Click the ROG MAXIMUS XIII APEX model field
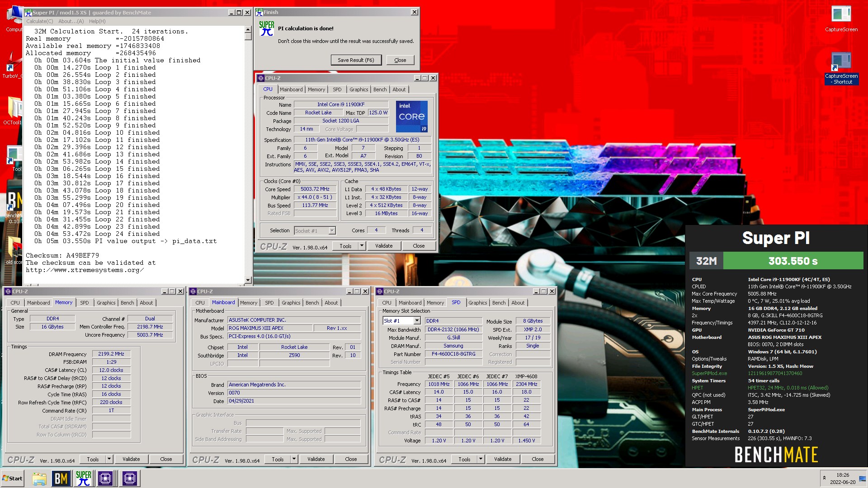 269,328
